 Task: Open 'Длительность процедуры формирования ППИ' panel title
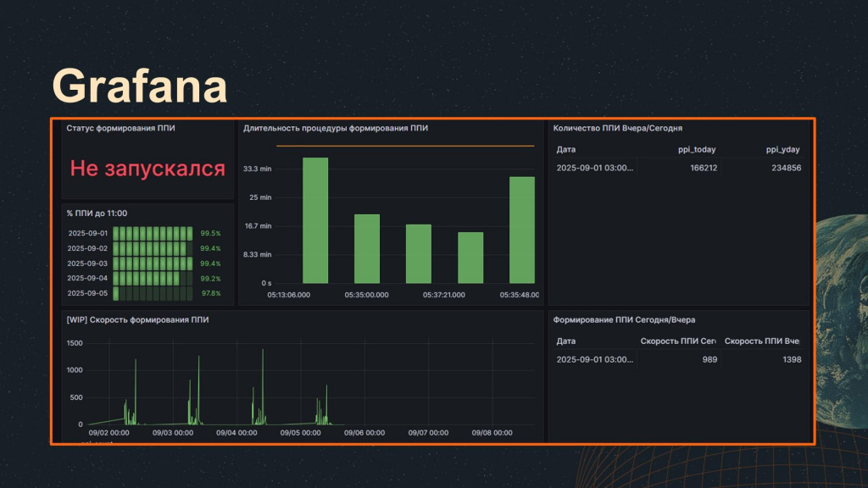[336, 129]
